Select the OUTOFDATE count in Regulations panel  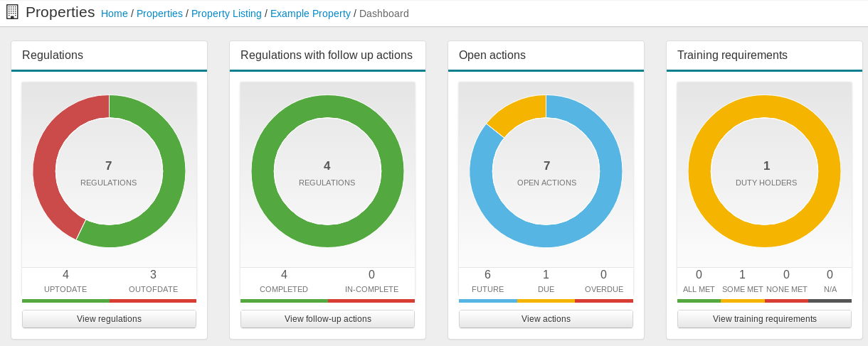153,275
